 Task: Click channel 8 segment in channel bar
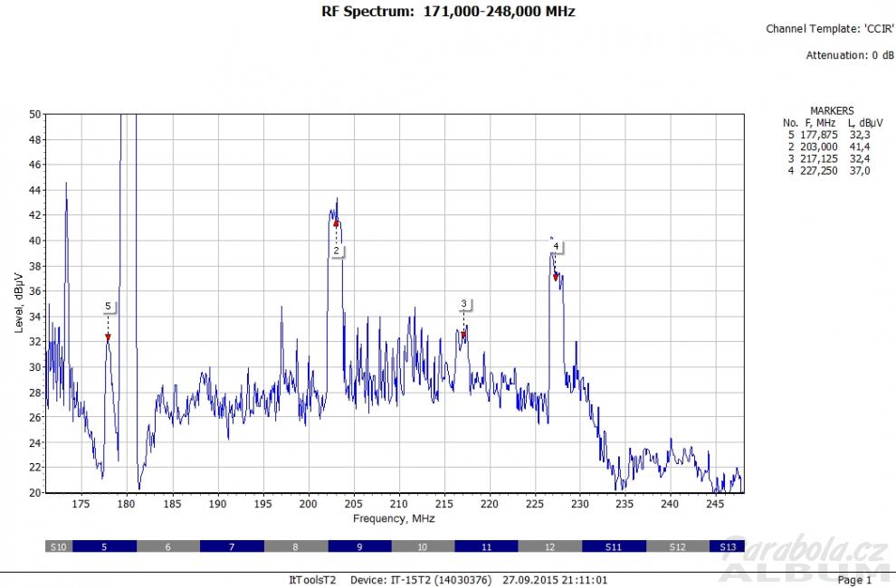[295, 547]
